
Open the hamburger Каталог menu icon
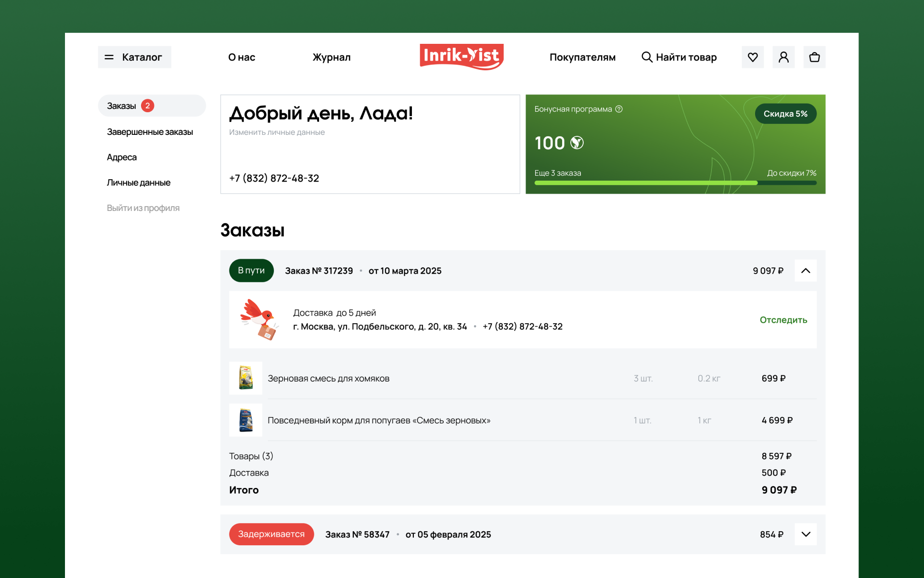pyautogui.click(x=109, y=57)
